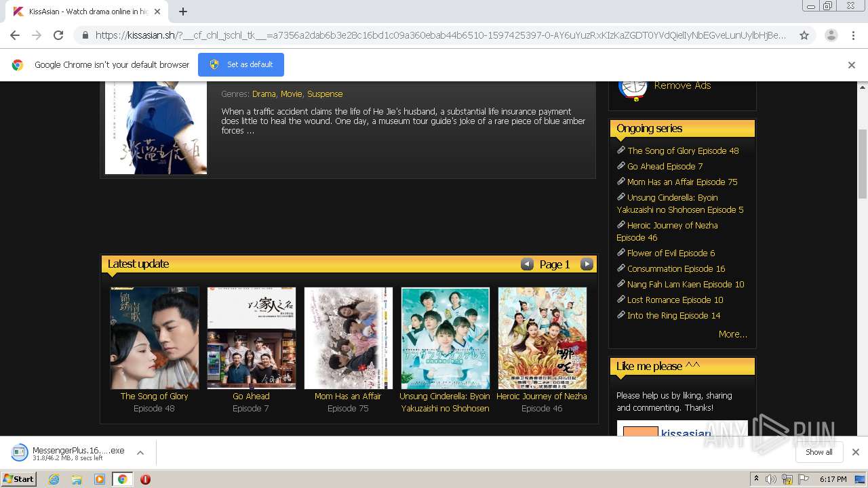Select the KissAsian browser tab

pos(87,12)
